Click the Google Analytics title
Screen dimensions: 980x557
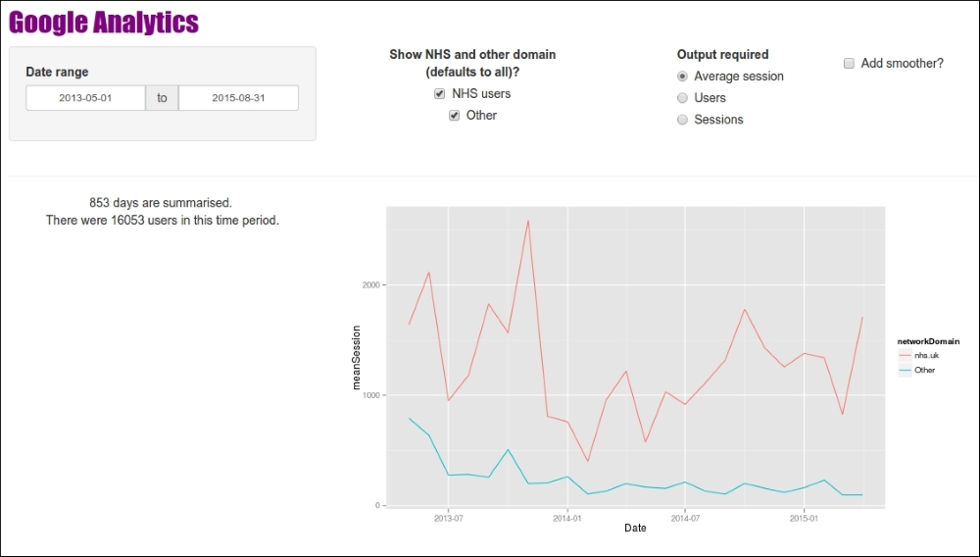click(104, 23)
